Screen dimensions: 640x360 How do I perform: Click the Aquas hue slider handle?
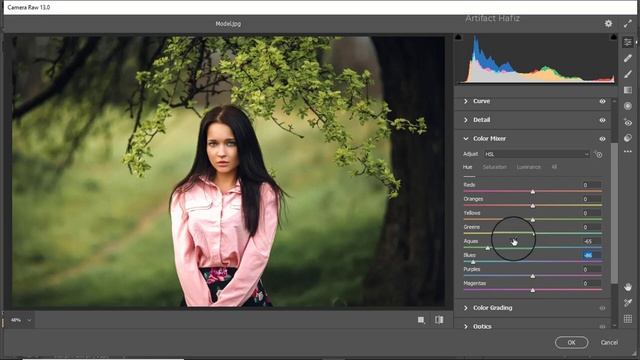[x=487, y=248]
